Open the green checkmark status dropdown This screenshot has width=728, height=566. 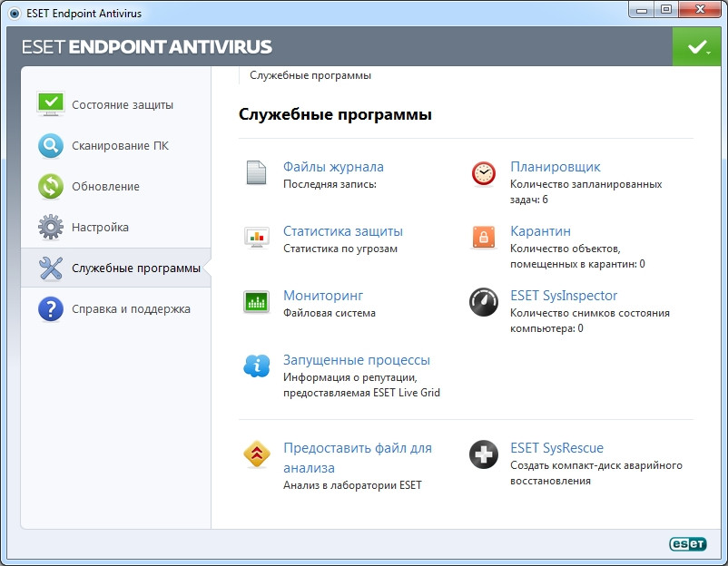(x=697, y=46)
